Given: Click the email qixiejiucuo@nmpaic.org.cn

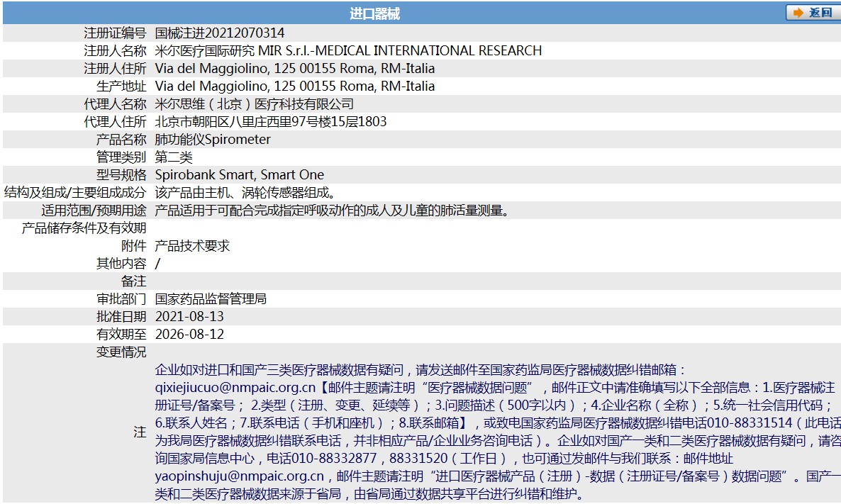Looking at the screenshot, I should (235, 388).
